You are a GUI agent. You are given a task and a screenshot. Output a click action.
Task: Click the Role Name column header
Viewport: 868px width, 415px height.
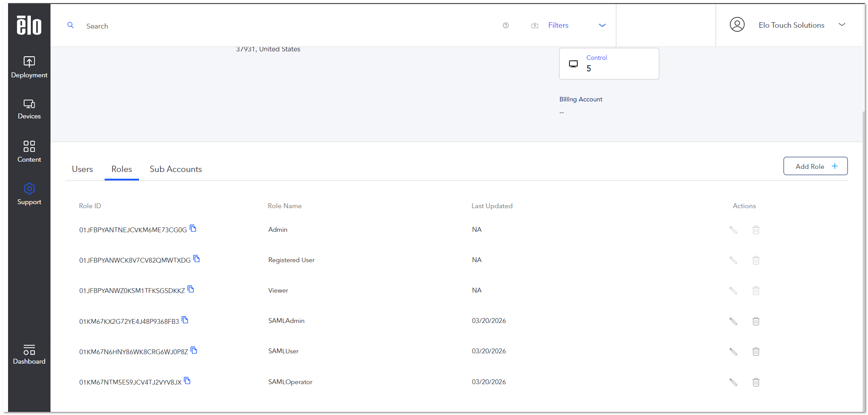285,206
